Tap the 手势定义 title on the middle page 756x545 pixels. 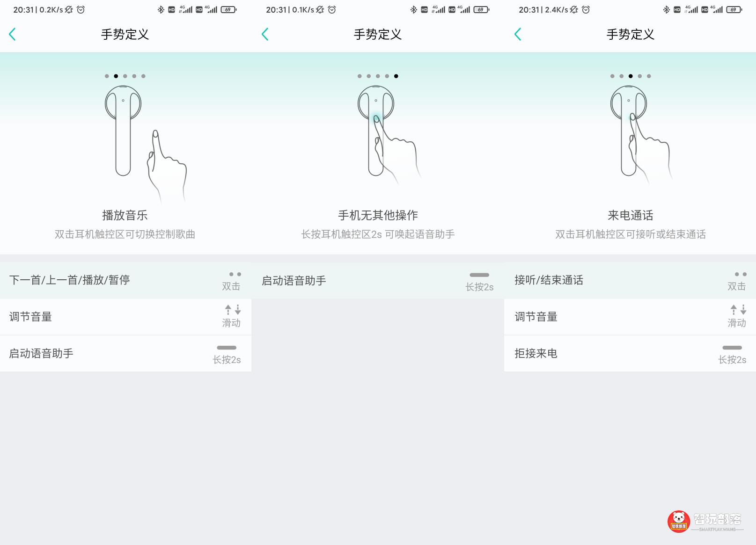378,34
